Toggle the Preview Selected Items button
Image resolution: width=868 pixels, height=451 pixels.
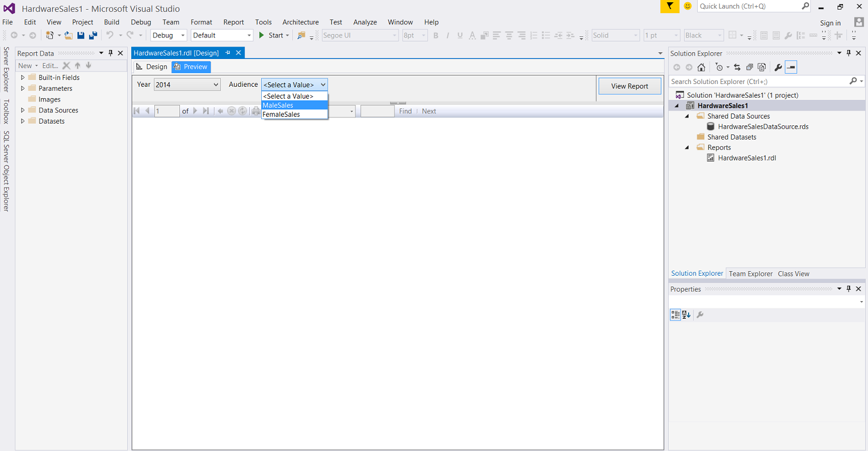click(791, 67)
